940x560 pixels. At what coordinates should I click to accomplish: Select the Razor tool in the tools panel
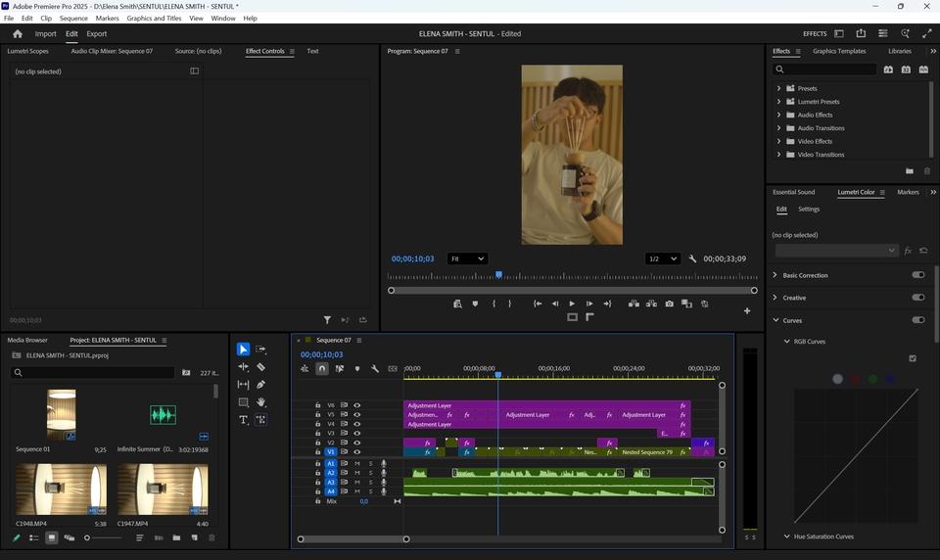click(x=260, y=367)
